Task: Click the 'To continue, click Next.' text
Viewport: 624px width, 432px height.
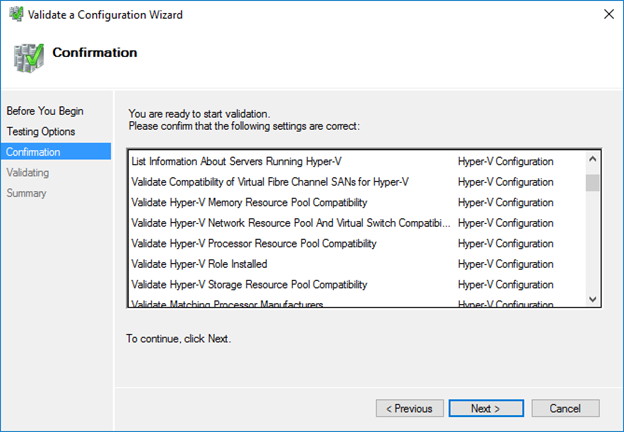Action: click(x=179, y=339)
